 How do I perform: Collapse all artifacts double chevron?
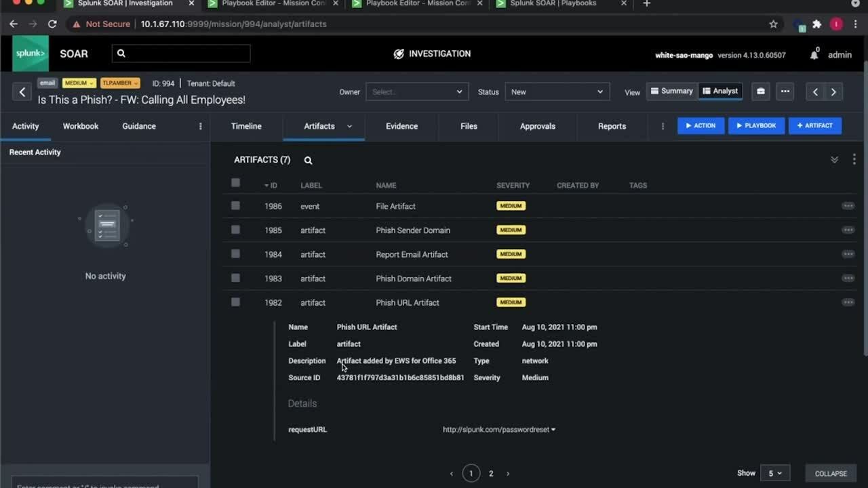[x=834, y=160]
